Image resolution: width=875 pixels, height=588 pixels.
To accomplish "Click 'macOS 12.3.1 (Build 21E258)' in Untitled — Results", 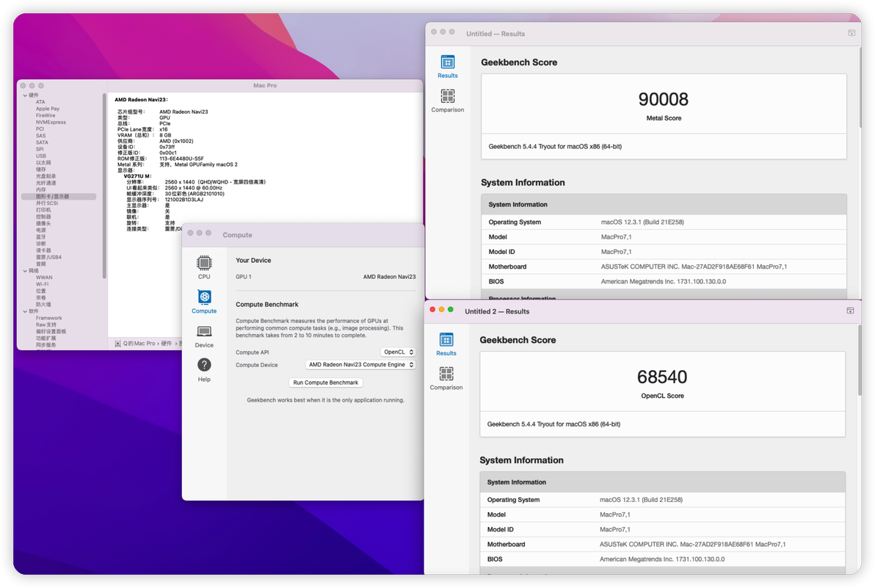I will click(642, 222).
